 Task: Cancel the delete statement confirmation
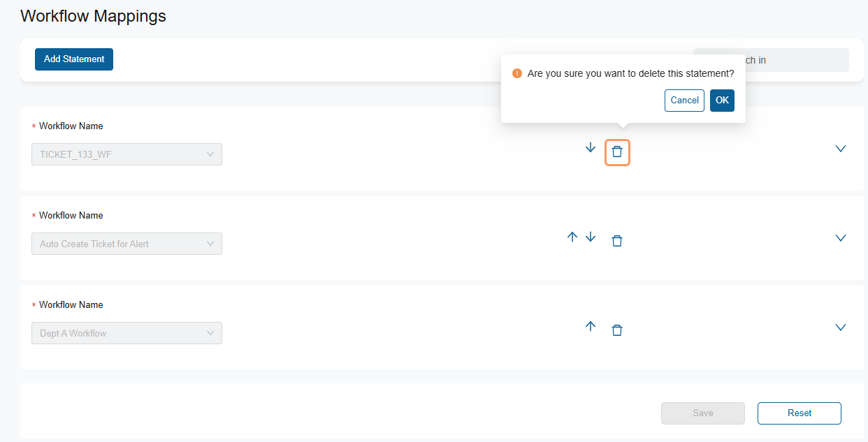pos(684,101)
